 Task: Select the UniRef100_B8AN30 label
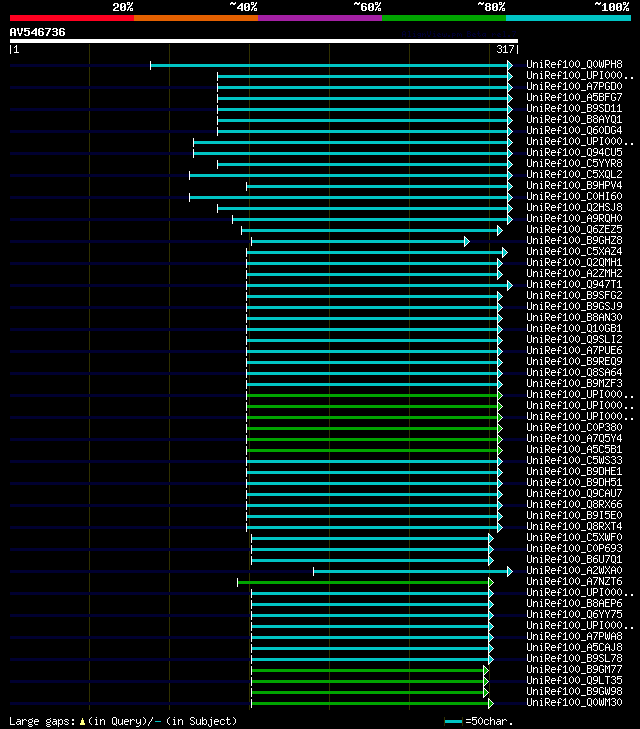pyautogui.click(x=574, y=318)
